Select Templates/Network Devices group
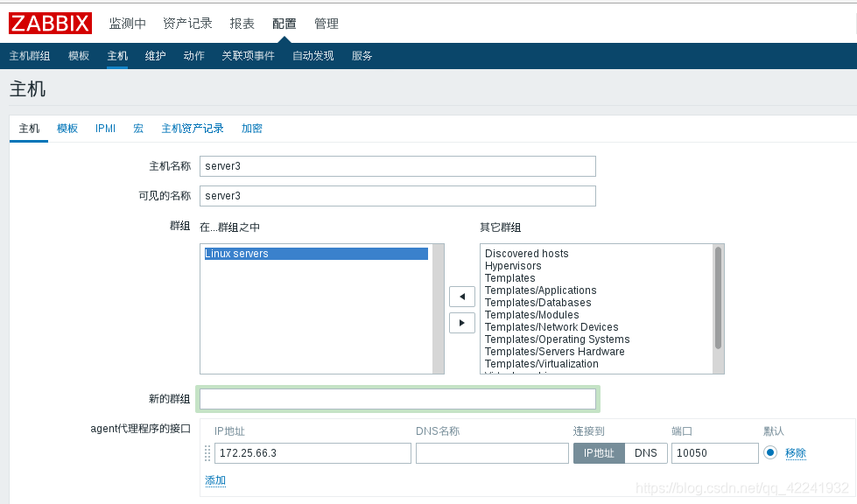 click(x=551, y=327)
